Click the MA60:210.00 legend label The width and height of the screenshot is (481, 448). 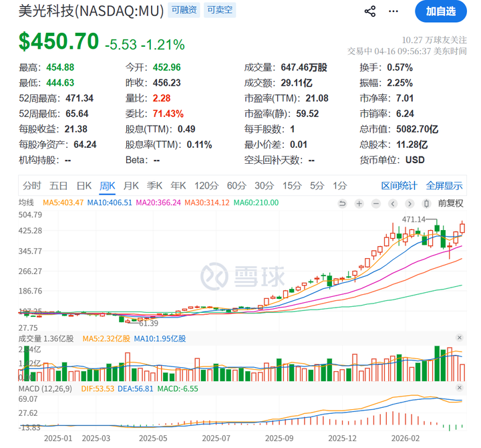[256, 203]
